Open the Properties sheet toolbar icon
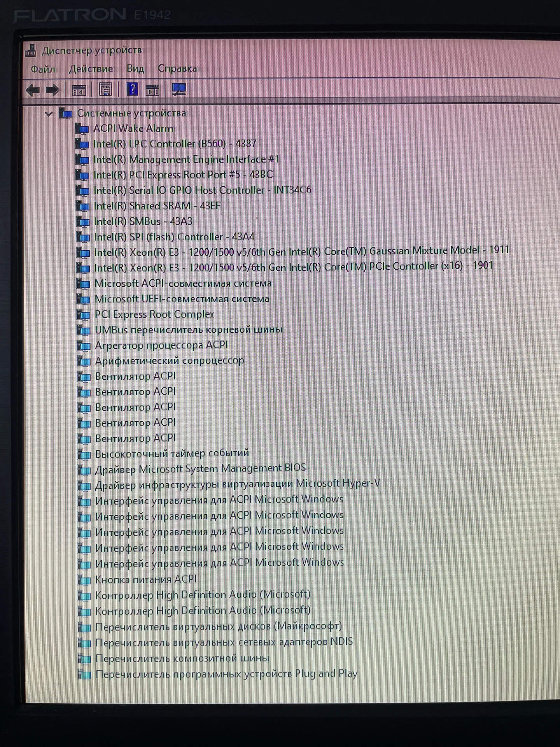 (105, 90)
